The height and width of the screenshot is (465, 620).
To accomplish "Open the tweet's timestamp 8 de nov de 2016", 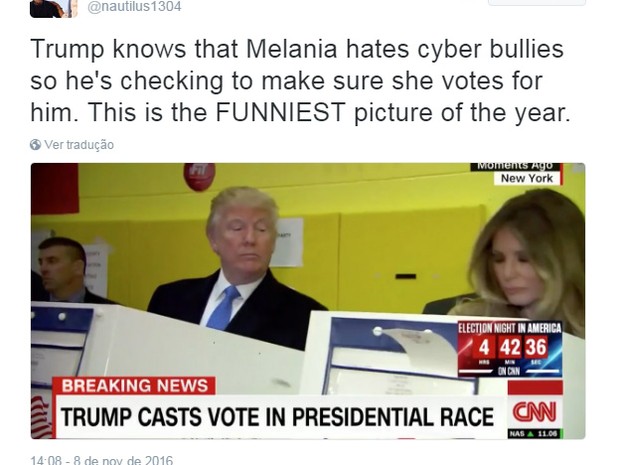I will (x=102, y=460).
